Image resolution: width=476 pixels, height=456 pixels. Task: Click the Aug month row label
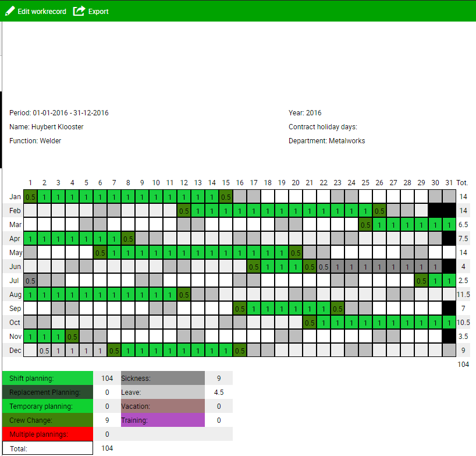point(15,295)
